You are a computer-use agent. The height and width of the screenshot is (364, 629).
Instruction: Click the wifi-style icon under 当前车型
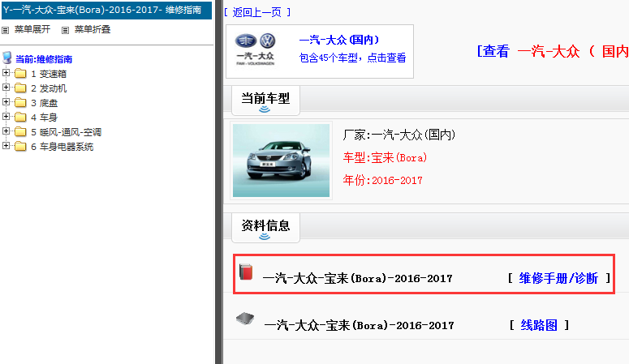(265, 109)
